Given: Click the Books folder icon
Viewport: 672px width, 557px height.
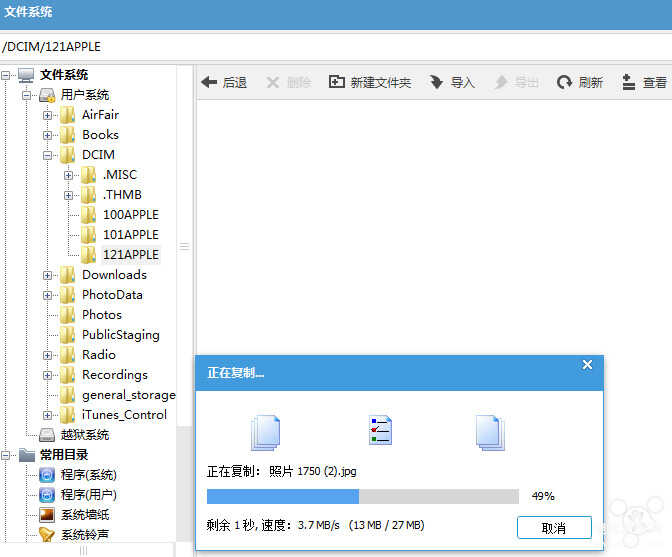Looking at the screenshot, I should tap(67, 135).
